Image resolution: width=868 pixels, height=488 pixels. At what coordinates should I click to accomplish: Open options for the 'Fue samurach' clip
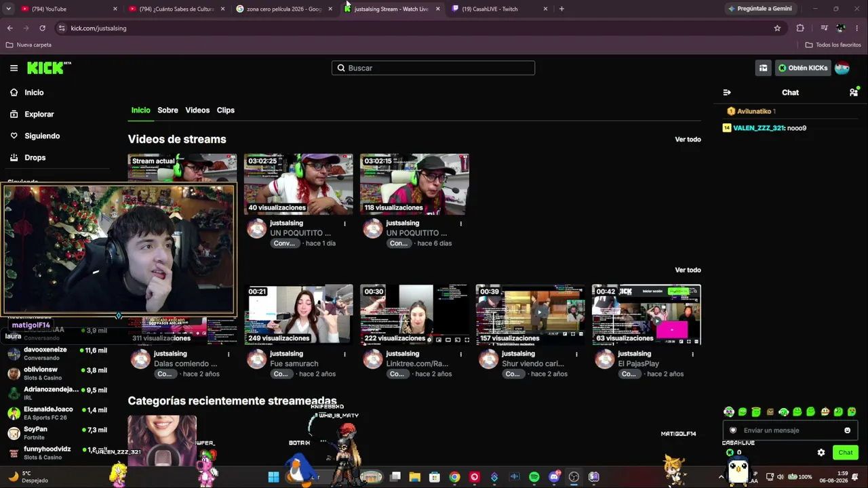pos(344,354)
